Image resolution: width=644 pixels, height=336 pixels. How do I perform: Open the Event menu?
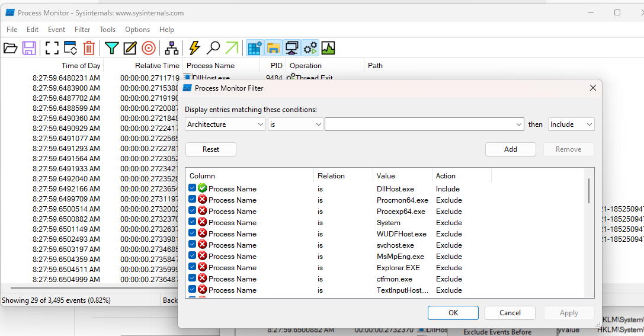click(x=56, y=30)
